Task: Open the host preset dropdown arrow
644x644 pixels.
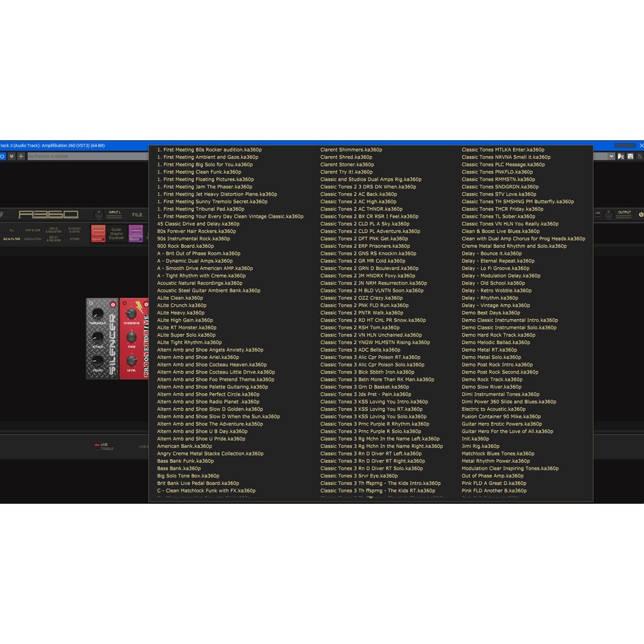Action: point(611,157)
